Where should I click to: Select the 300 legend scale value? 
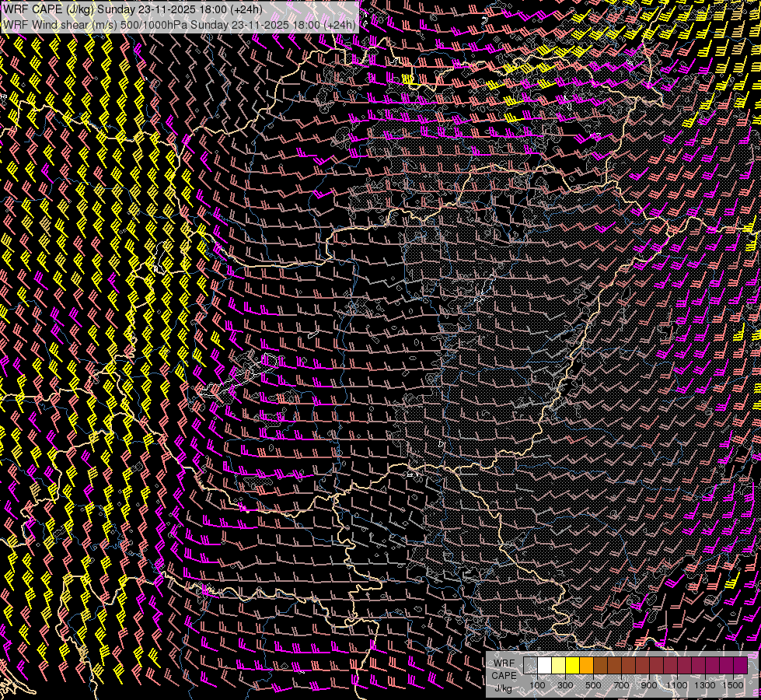565,685
